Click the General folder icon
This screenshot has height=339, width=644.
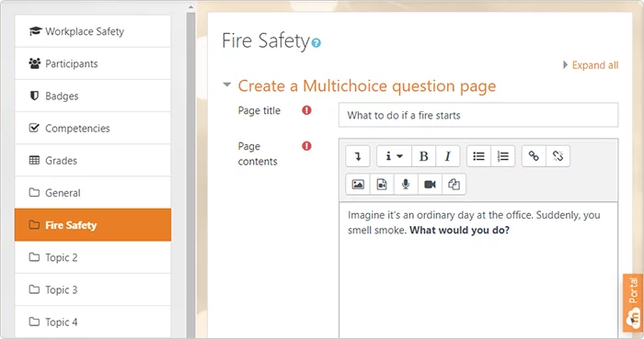[x=35, y=192]
